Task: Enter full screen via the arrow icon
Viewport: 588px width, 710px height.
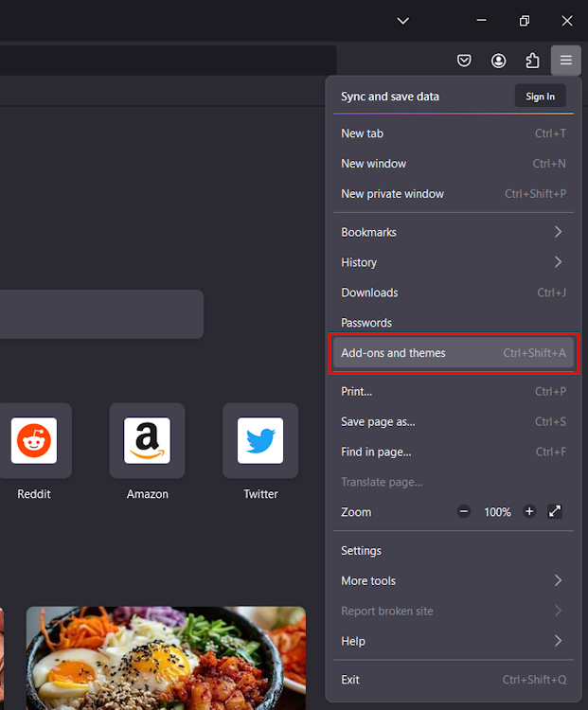Action: pos(555,511)
